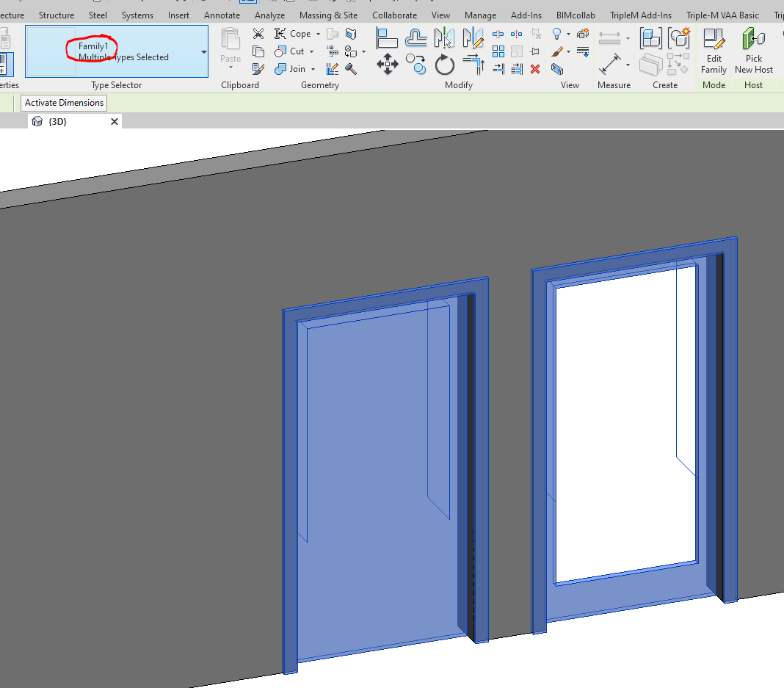Image resolution: width=784 pixels, height=688 pixels.
Task: Select the Move tool
Action: (388, 65)
